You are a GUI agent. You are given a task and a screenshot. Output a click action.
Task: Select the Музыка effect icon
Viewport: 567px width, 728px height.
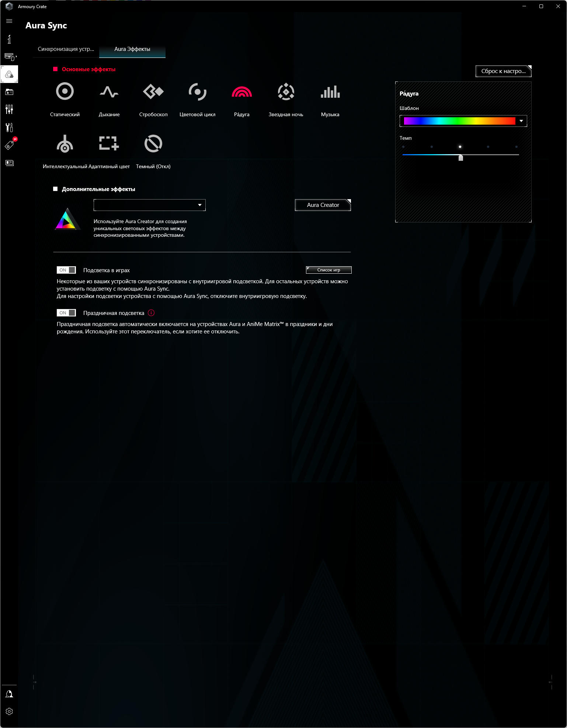coord(330,91)
